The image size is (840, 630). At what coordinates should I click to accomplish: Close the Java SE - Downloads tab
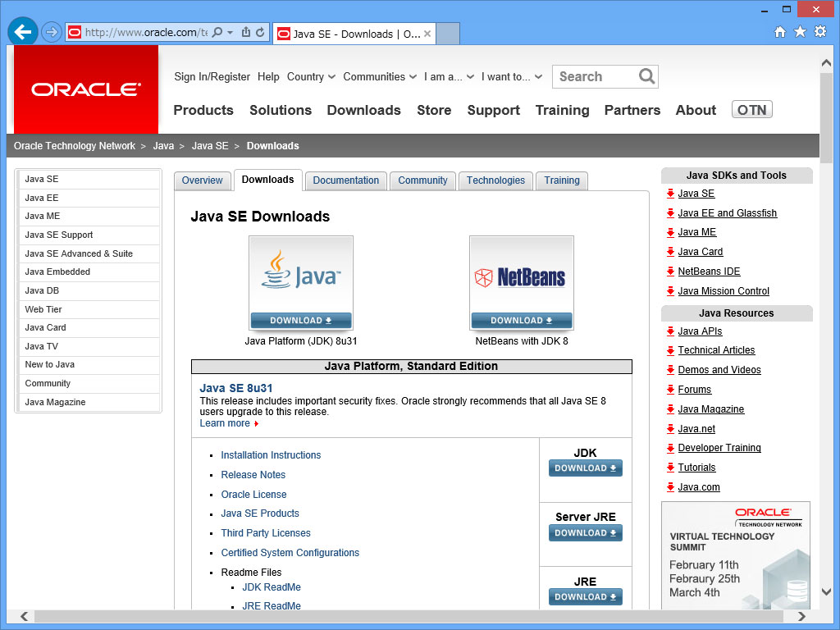tap(427, 34)
